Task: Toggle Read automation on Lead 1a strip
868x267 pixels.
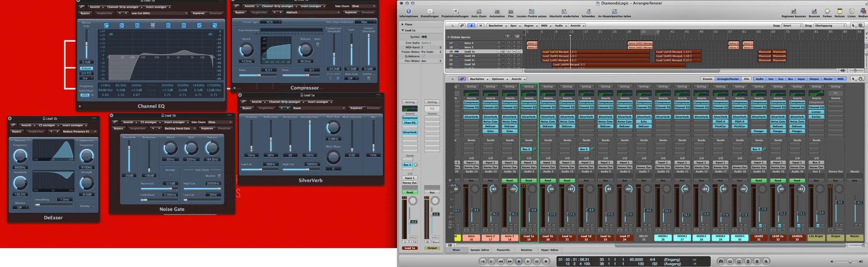Action: 529,181
